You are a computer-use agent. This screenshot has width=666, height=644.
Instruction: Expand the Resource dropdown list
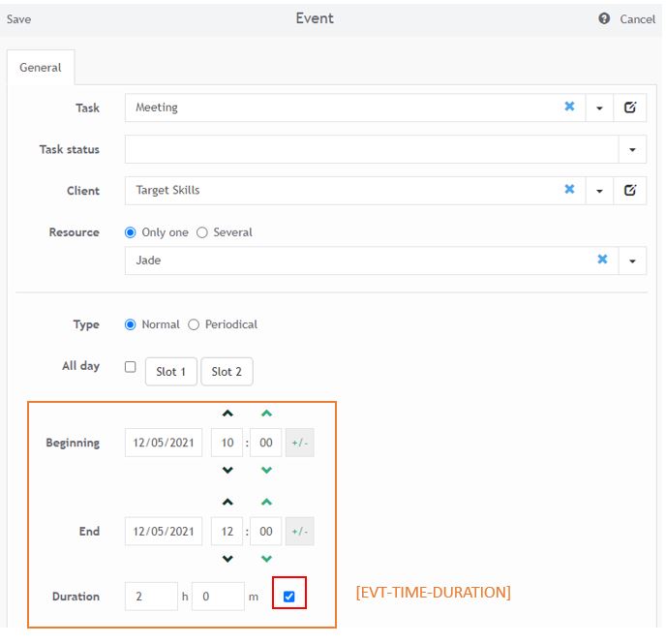pos(632,261)
